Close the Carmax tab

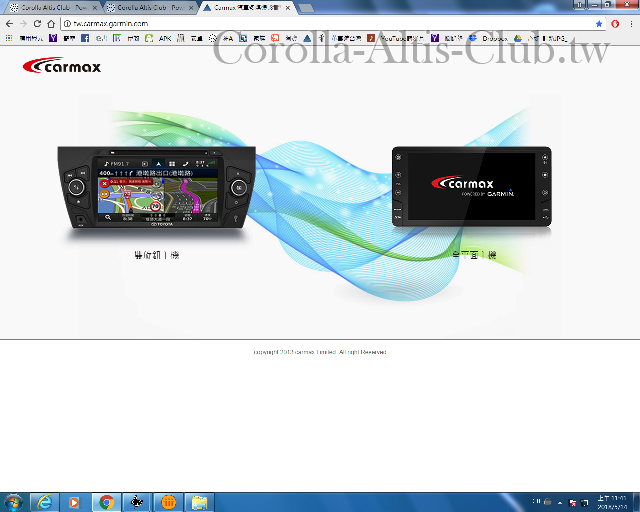(287, 8)
